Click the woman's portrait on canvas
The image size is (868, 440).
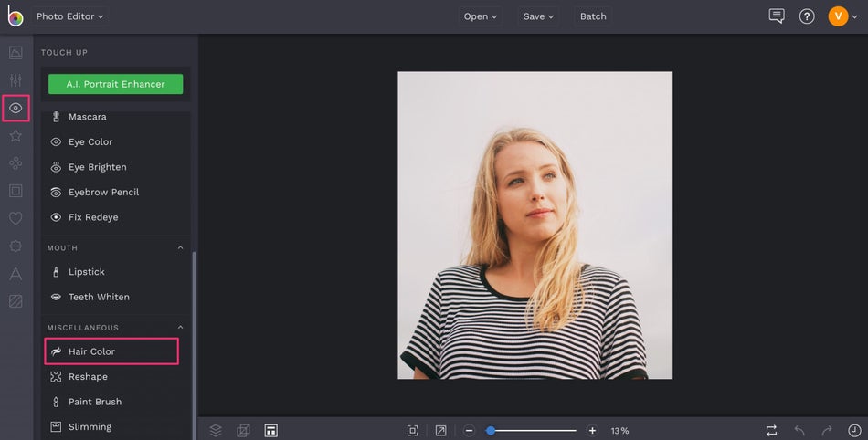pos(535,225)
